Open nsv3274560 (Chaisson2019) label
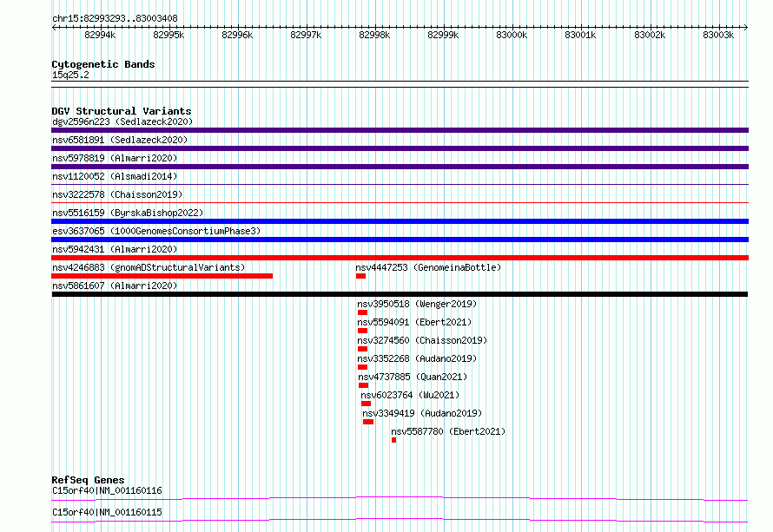 [x=422, y=340]
